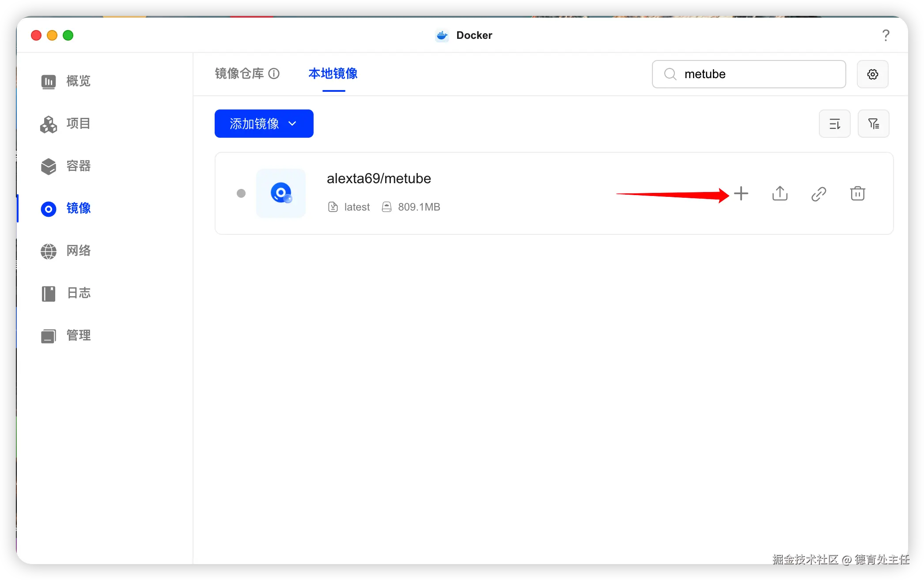Click the export image upload icon
924x580 pixels.
coord(780,193)
